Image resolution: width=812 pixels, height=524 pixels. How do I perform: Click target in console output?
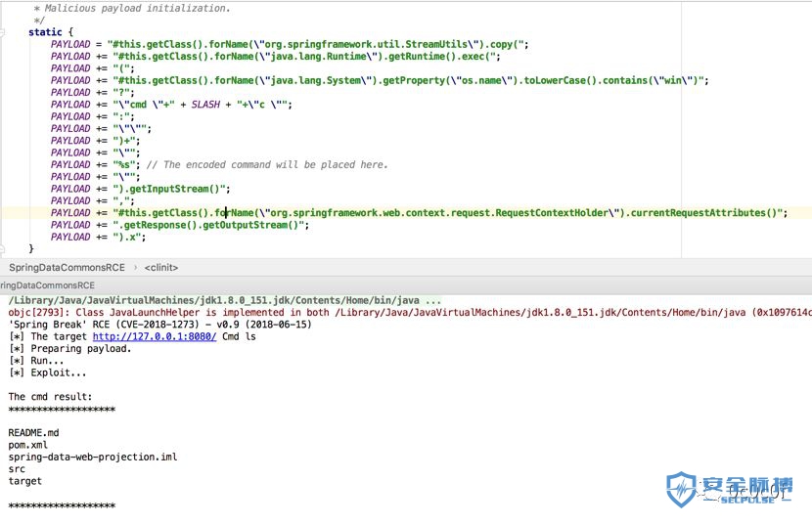point(24,481)
